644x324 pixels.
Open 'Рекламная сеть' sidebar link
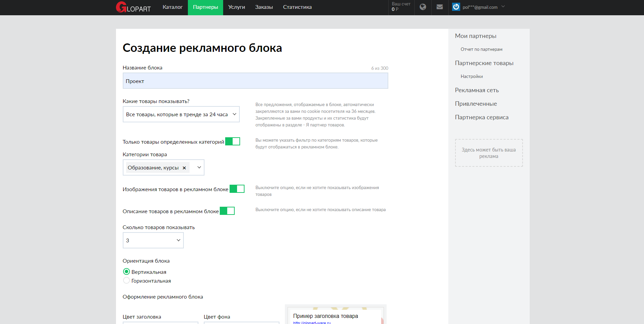(477, 90)
